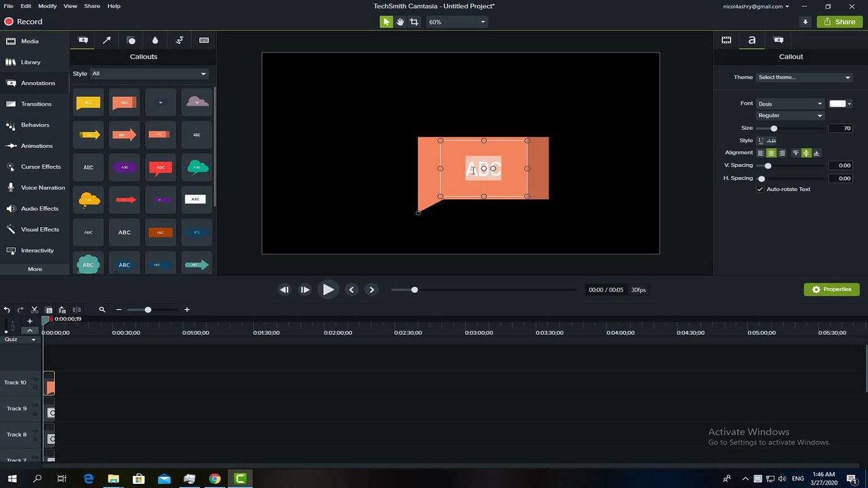This screenshot has width=868, height=488.
Task: Open the Font Dosis dropdown
Action: click(790, 104)
